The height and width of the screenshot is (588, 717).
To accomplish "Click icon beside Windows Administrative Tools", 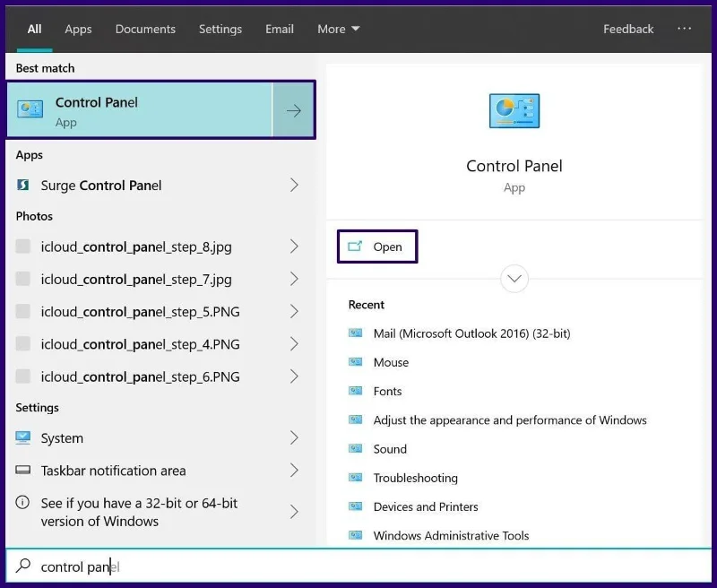I will click(x=355, y=535).
